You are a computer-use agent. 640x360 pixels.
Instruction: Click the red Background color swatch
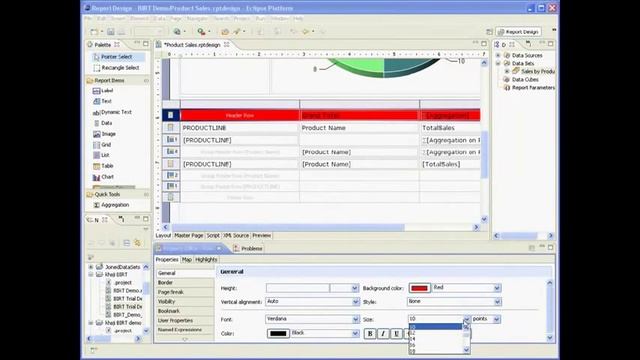click(419, 288)
